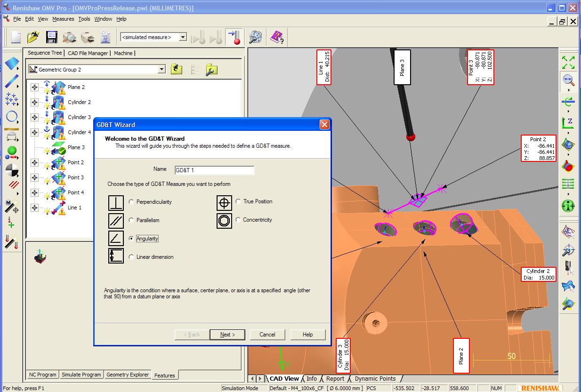Image resolution: width=581 pixels, height=392 pixels.
Task: Select the Circle feature tool
Action: coord(11,117)
